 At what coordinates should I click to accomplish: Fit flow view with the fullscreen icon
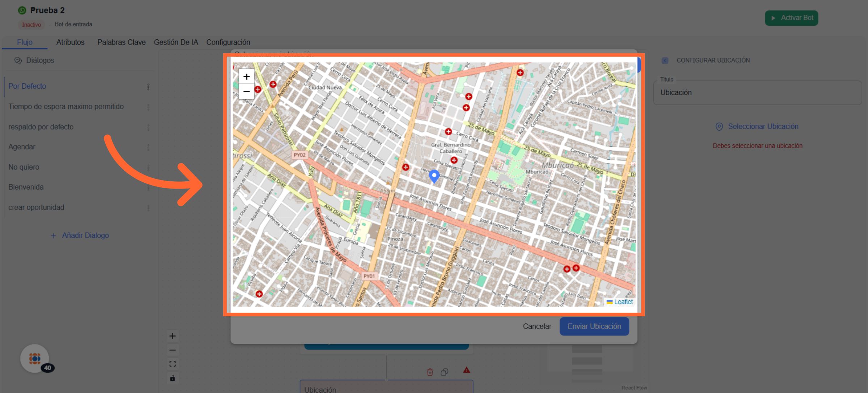coord(173,364)
